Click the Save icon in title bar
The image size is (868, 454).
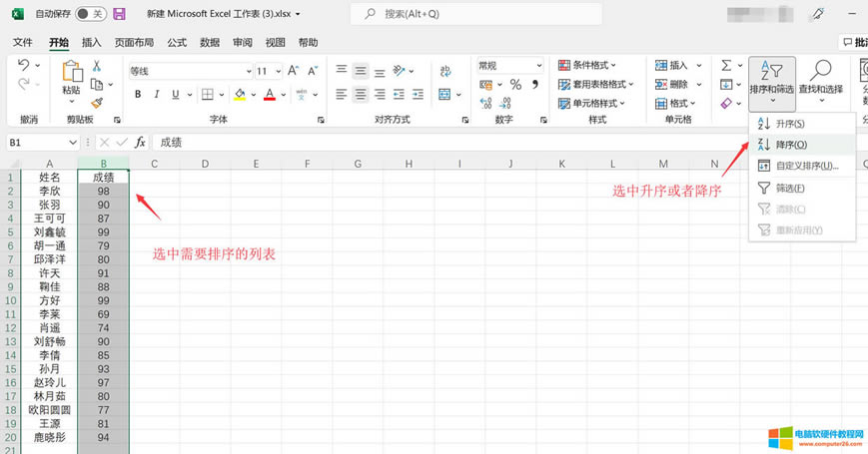click(x=119, y=14)
